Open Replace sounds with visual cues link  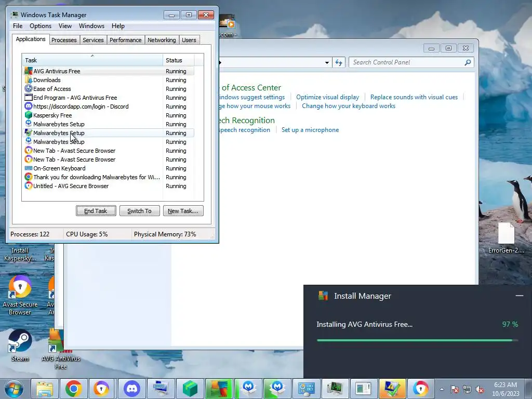tap(414, 97)
